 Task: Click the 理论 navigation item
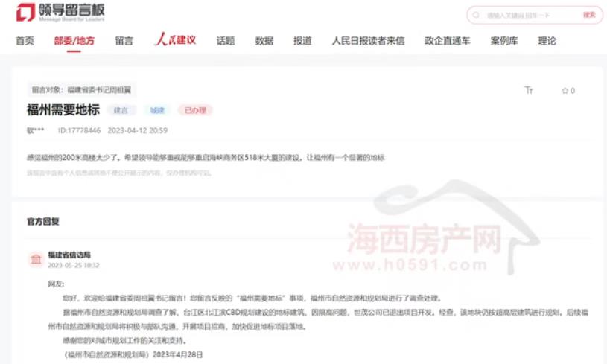click(547, 41)
